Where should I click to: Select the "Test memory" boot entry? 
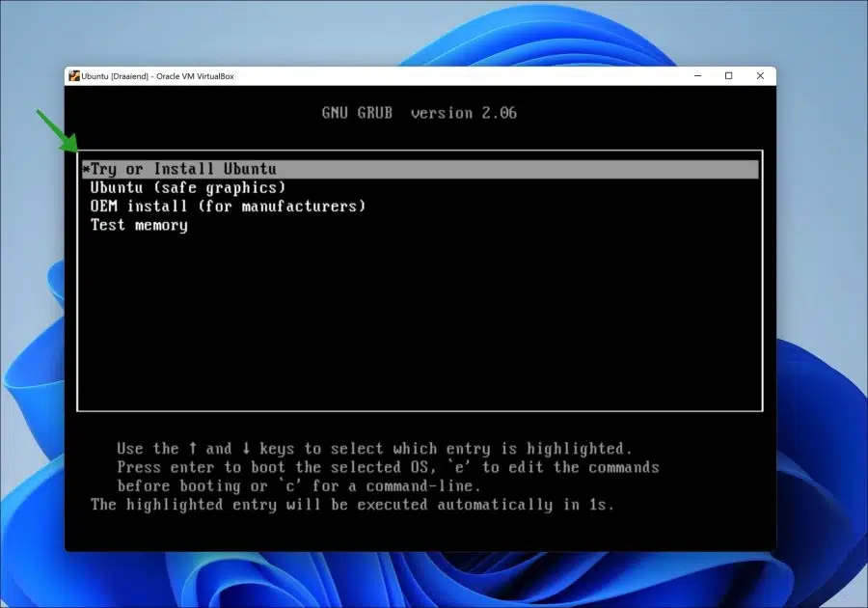(x=139, y=226)
